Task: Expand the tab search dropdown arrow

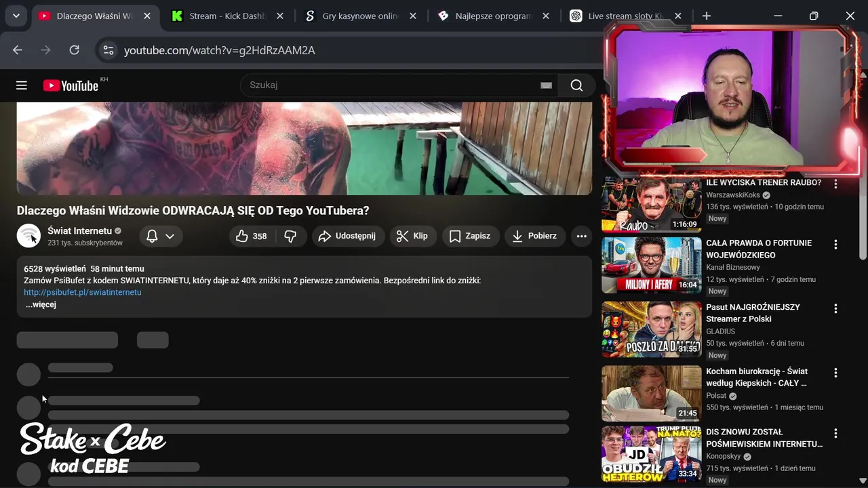Action: 16,16
